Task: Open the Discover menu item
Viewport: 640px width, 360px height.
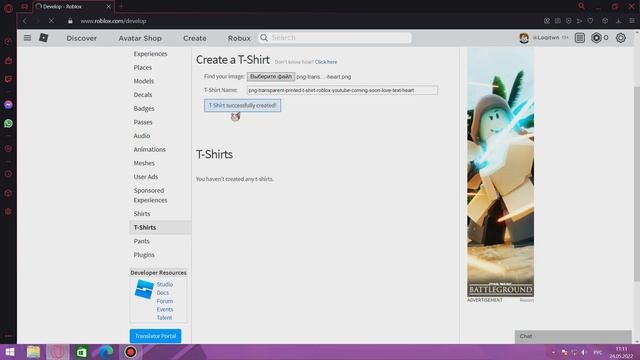Action: click(82, 38)
